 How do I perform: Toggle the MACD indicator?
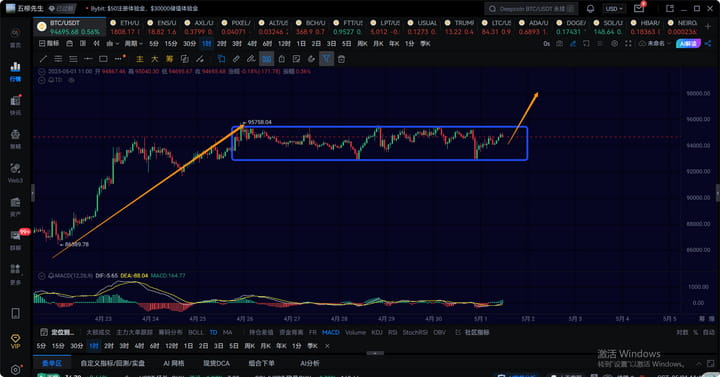331,332
